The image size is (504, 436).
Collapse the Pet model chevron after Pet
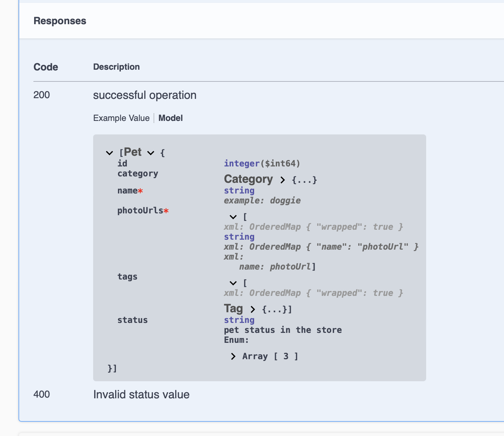[x=151, y=153]
